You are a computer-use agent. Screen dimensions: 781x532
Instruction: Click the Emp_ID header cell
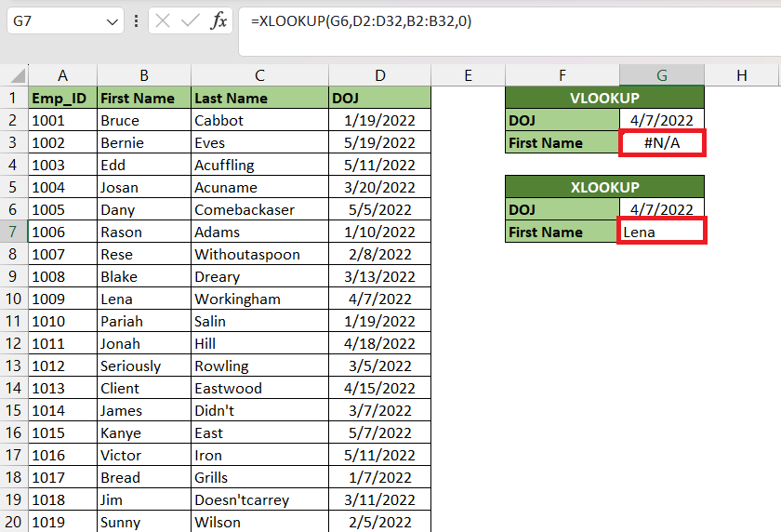coord(63,98)
